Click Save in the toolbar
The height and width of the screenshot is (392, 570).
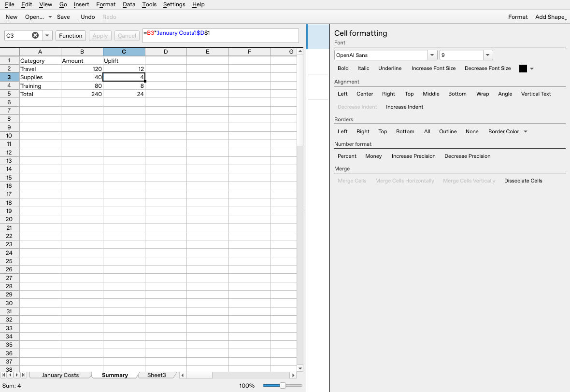pos(63,17)
